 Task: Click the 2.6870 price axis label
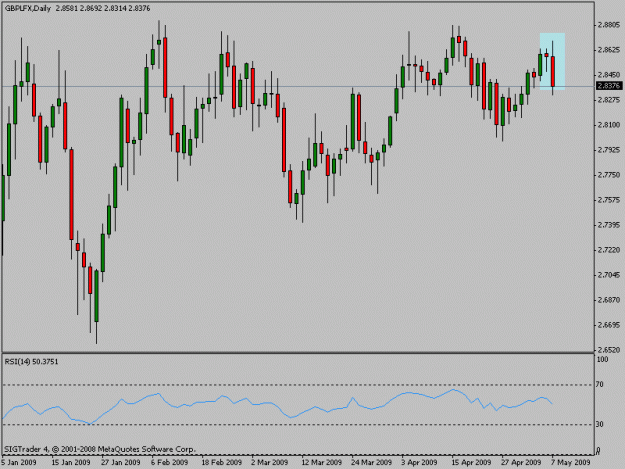coord(609,300)
